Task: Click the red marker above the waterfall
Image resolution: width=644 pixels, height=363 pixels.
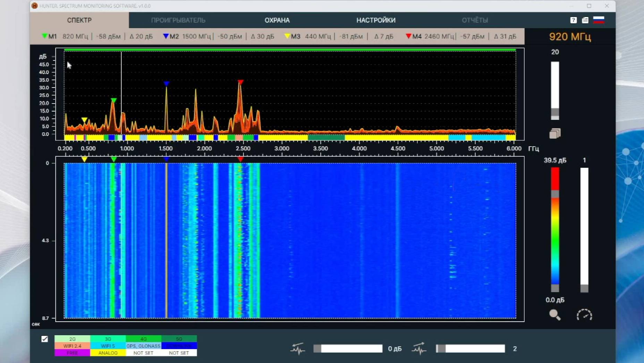Action: click(240, 159)
